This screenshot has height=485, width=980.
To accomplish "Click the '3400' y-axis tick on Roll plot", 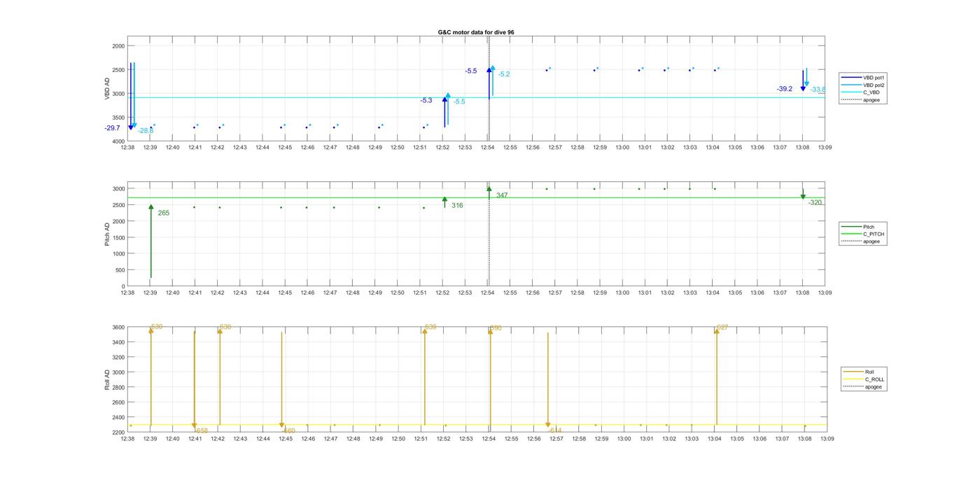I will pos(118,342).
